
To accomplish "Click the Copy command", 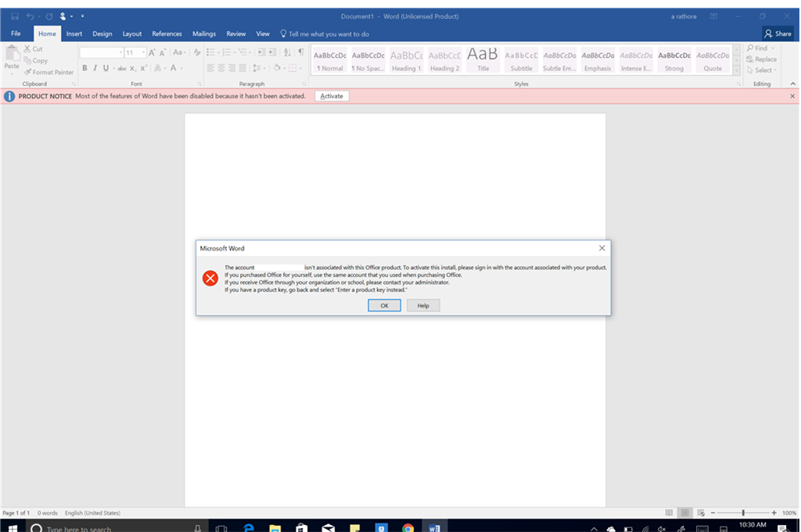I will [x=36, y=60].
